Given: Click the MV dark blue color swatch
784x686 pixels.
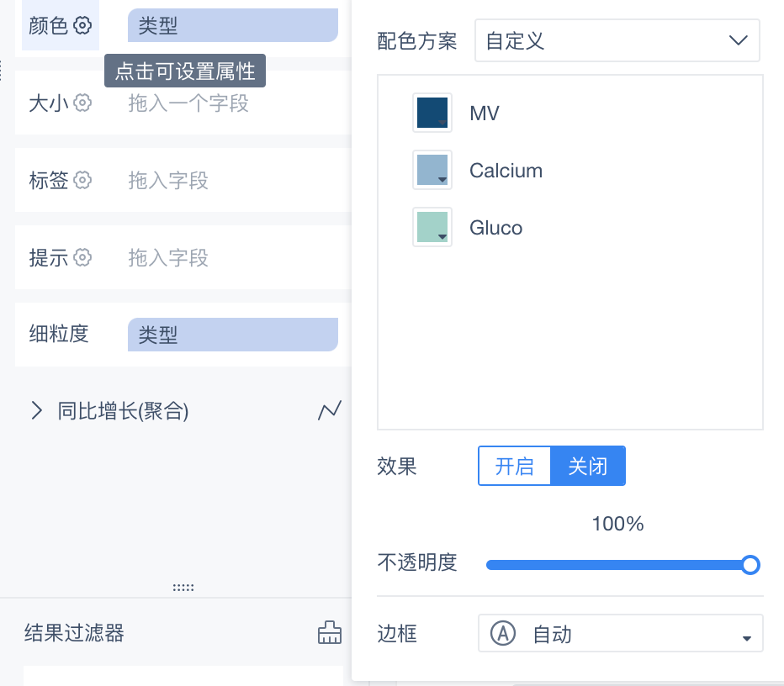Looking at the screenshot, I should [x=432, y=113].
